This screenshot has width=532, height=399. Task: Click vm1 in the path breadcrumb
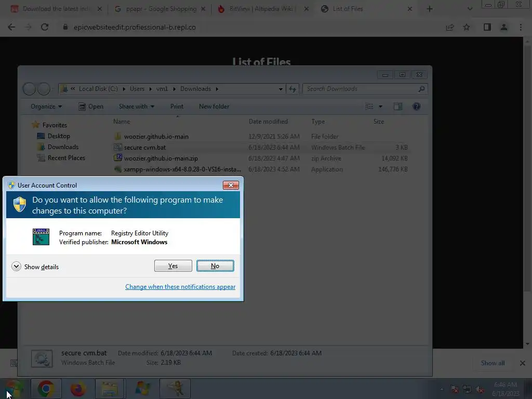(x=162, y=88)
